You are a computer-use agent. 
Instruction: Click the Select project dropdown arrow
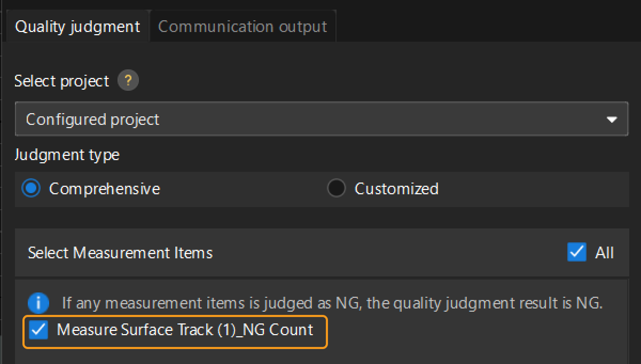(612, 120)
